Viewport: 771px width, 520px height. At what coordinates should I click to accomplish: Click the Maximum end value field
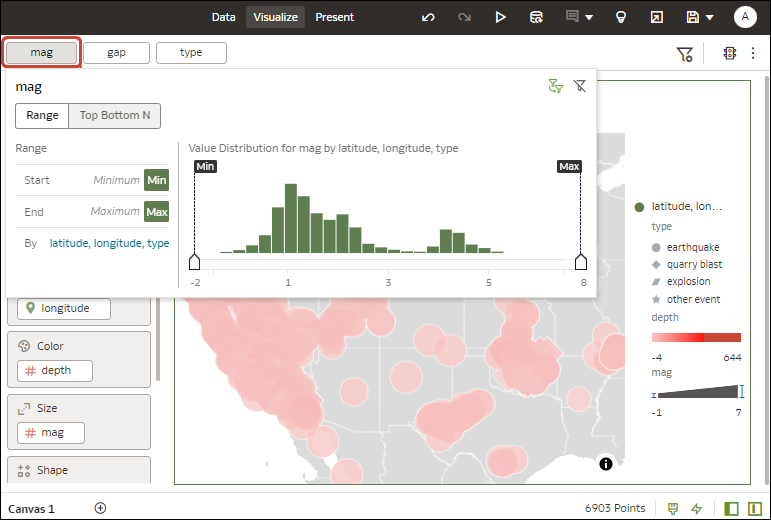[115, 211]
